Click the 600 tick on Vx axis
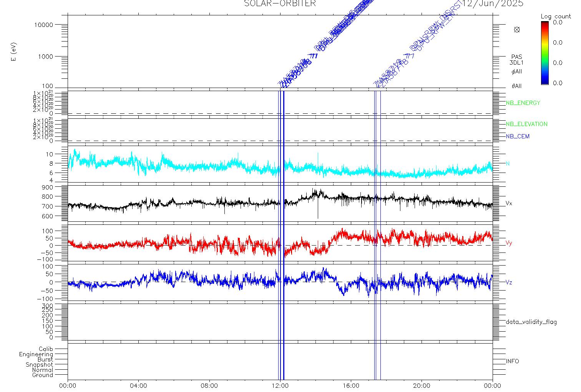Screen dimensions: 581x392 click(48, 216)
